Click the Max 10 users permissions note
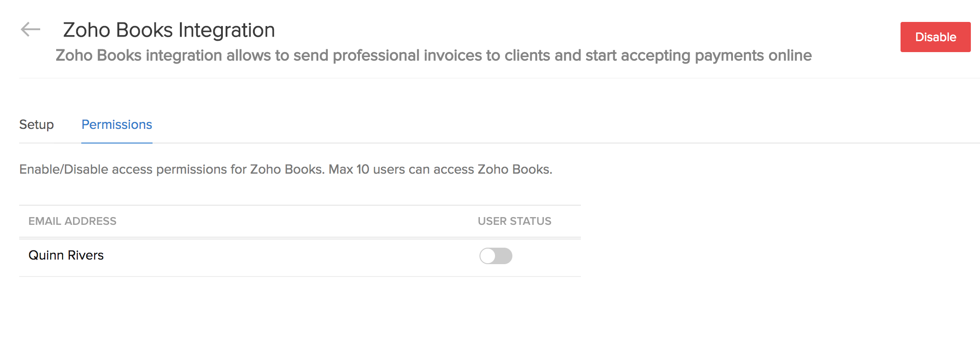This screenshot has height=340, width=980. click(x=441, y=170)
